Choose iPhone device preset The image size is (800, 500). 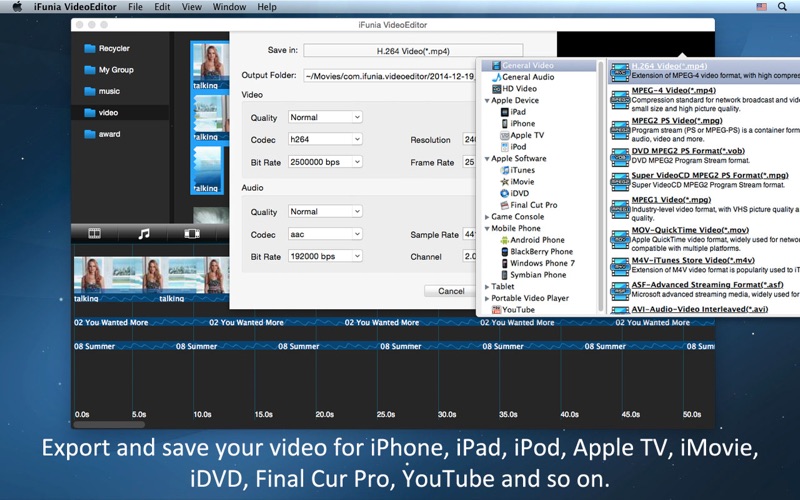[517, 123]
